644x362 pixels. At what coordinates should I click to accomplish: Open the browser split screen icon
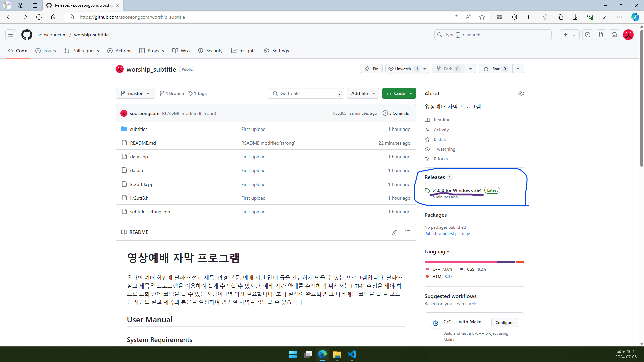pyautogui.click(x=531, y=17)
